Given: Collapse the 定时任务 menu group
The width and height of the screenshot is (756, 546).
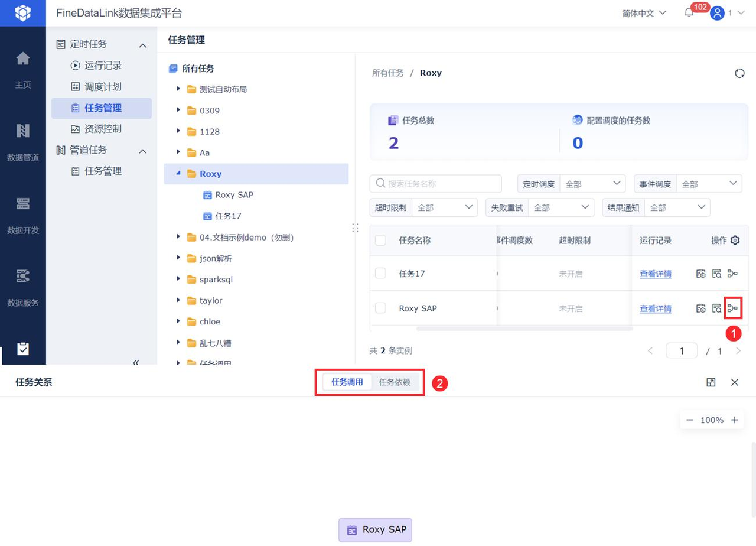Looking at the screenshot, I should click(142, 45).
